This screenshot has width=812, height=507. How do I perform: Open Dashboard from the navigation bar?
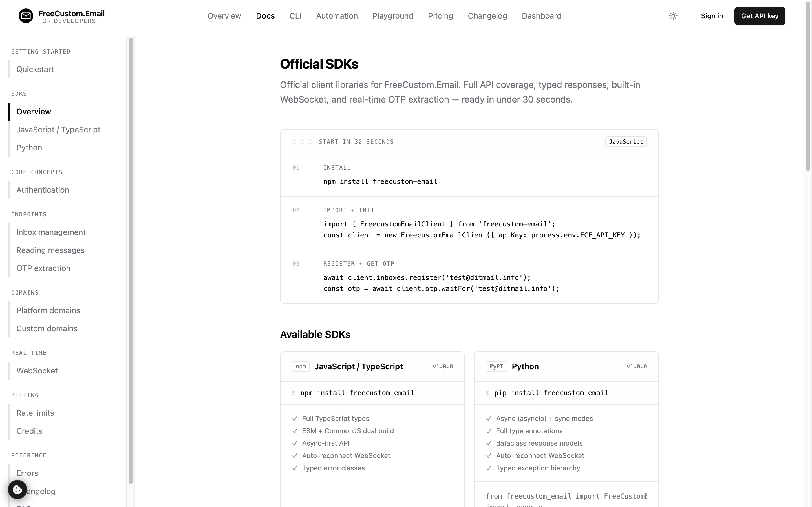(x=541, y=16)
